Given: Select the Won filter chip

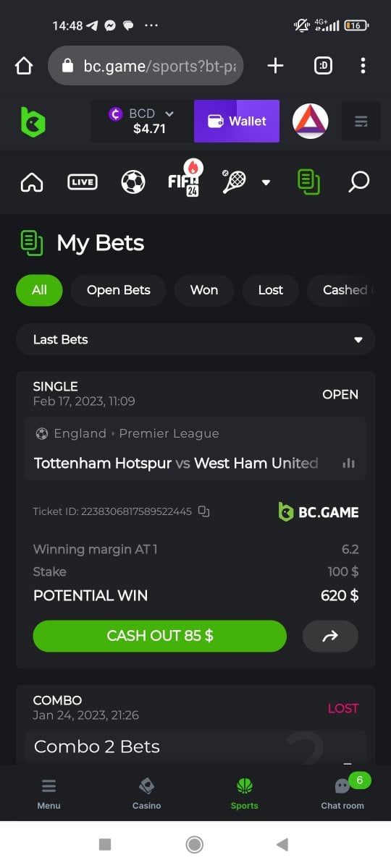Looking at the screenshot, I should (x=204, y=290).
